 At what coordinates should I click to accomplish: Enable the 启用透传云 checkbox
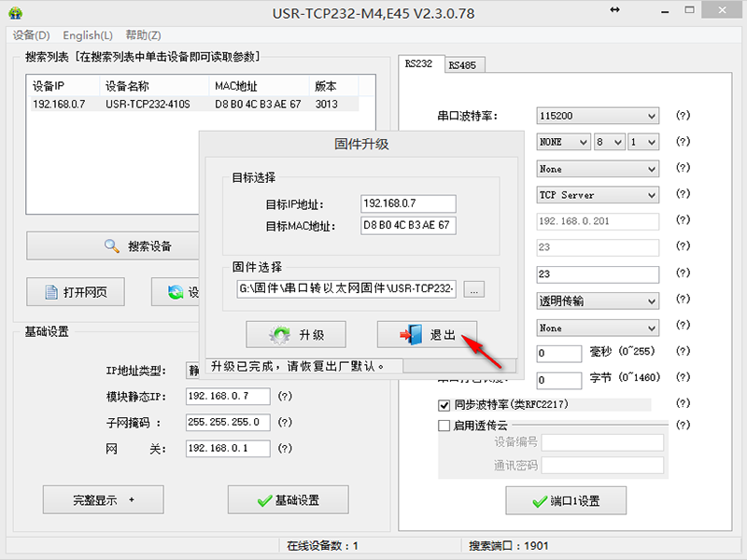click(x=444, y=426)
